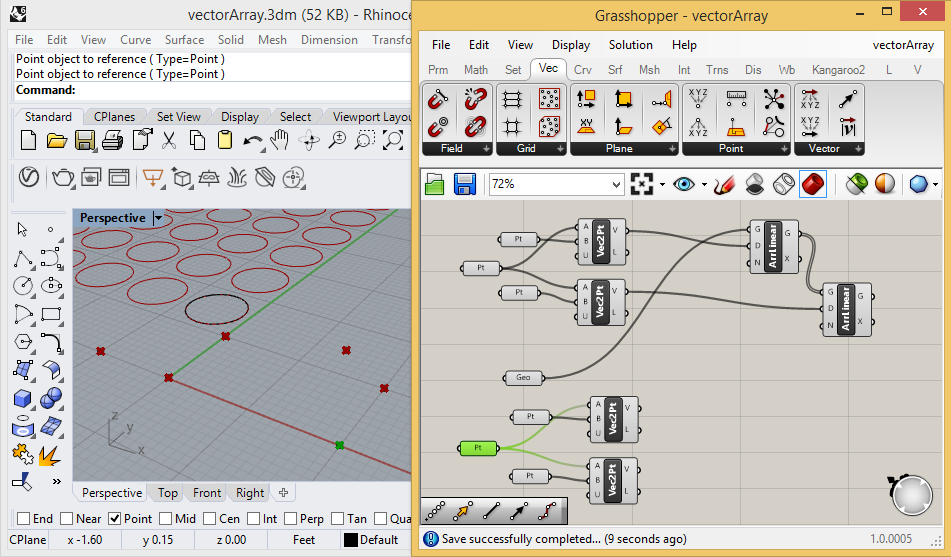The width and height of the screenshot is (951, 557).
Task: Open the 72% zoom level dropdown
Action: 616,184
